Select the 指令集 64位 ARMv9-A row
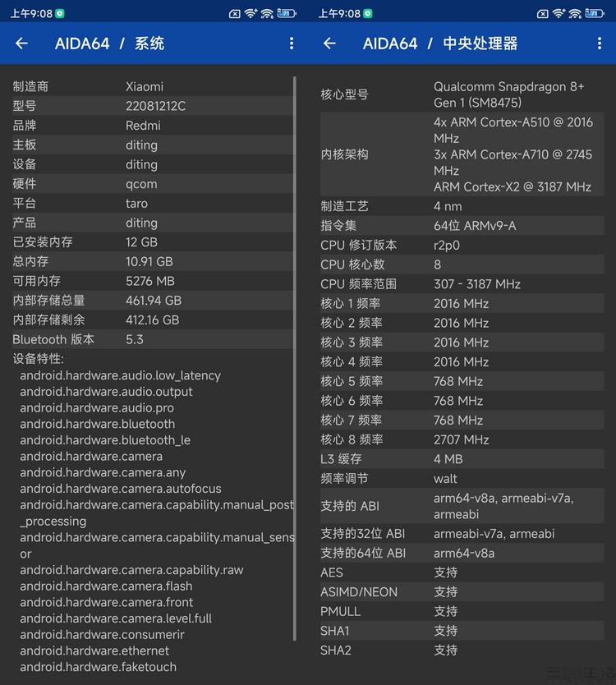The width and height of the screenshot is (616, 685). tap(462, 225)
